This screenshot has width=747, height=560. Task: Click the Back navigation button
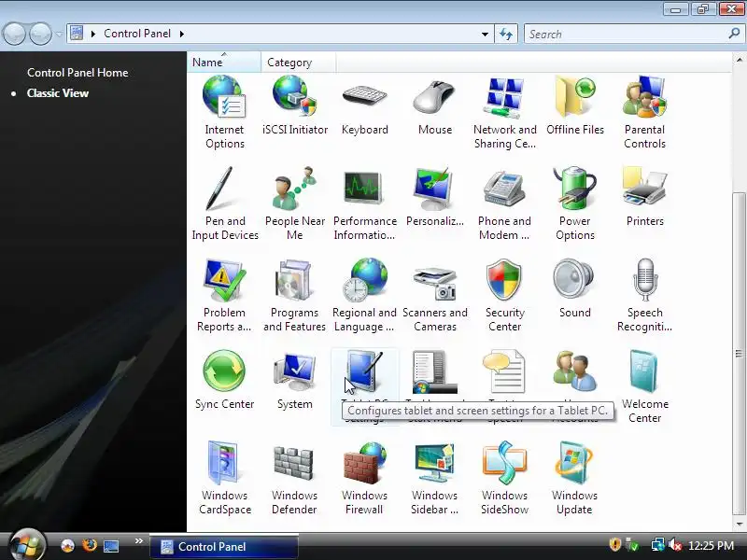14,34
